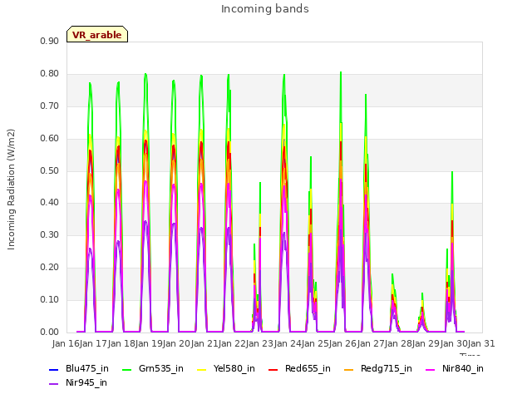Click the Jan 16 x-axis date label
The width and height of the screenshot is (532, 399).
[x=66, y=343]
